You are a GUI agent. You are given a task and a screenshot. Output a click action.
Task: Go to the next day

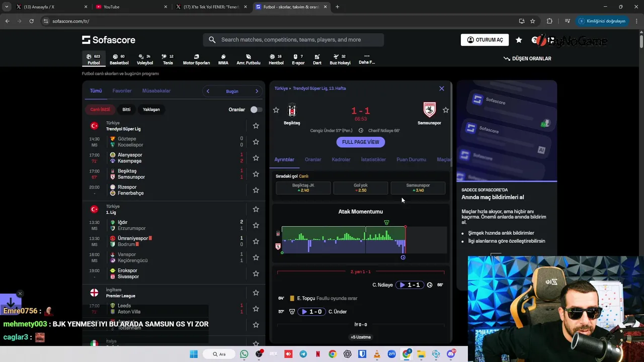coord(257,91)
